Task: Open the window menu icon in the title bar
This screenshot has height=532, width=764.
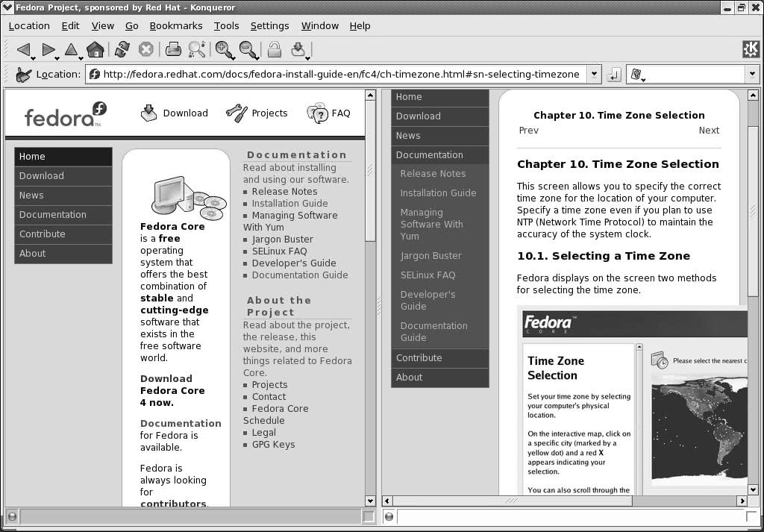Action: (7, 7)
